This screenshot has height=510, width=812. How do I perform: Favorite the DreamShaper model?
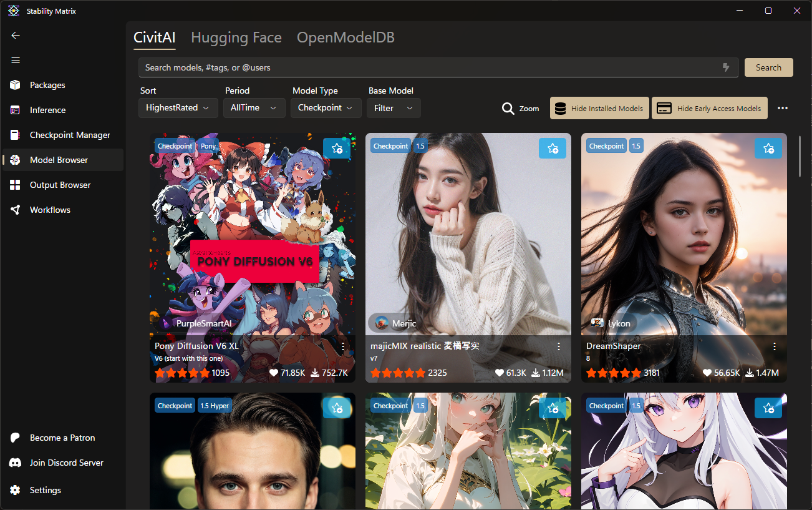pos(768,148)
